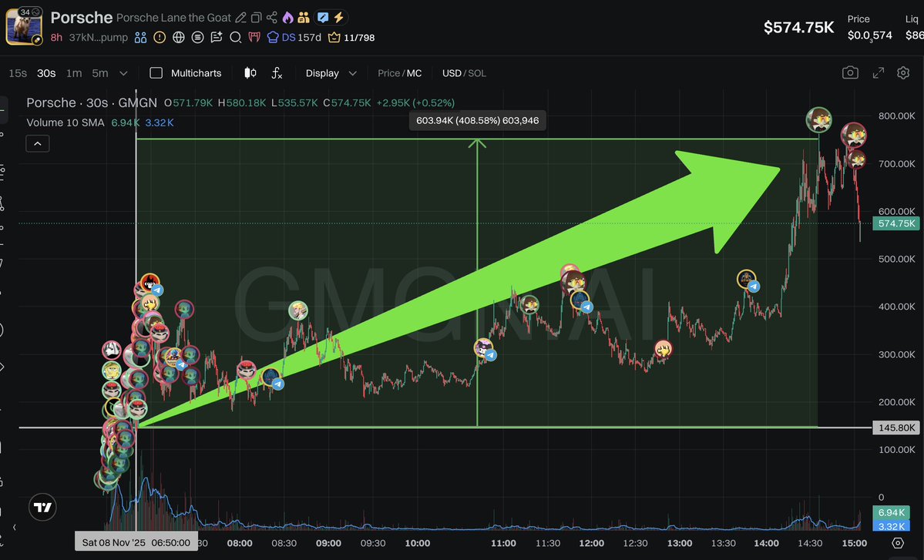Click the $574.75K market cap value in the header

coord(798,27)
